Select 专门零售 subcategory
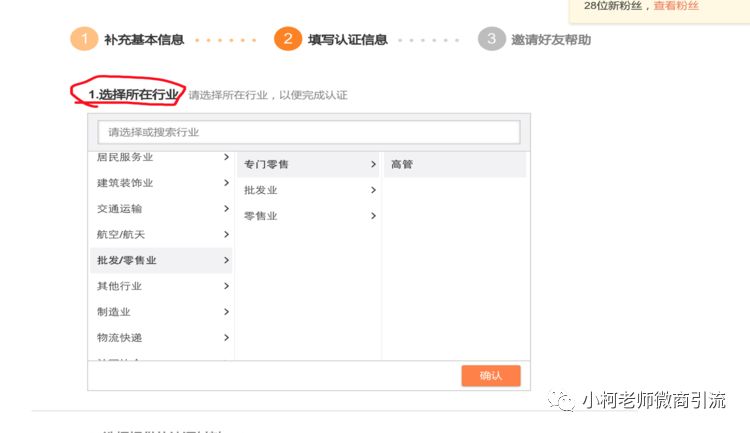This screenshot has height=433, width=750. (x=266, y=164)
